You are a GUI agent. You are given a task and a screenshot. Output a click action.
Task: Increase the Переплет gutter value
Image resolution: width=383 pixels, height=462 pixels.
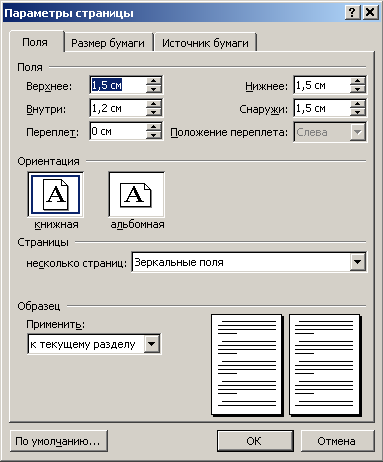click(154, 127)
